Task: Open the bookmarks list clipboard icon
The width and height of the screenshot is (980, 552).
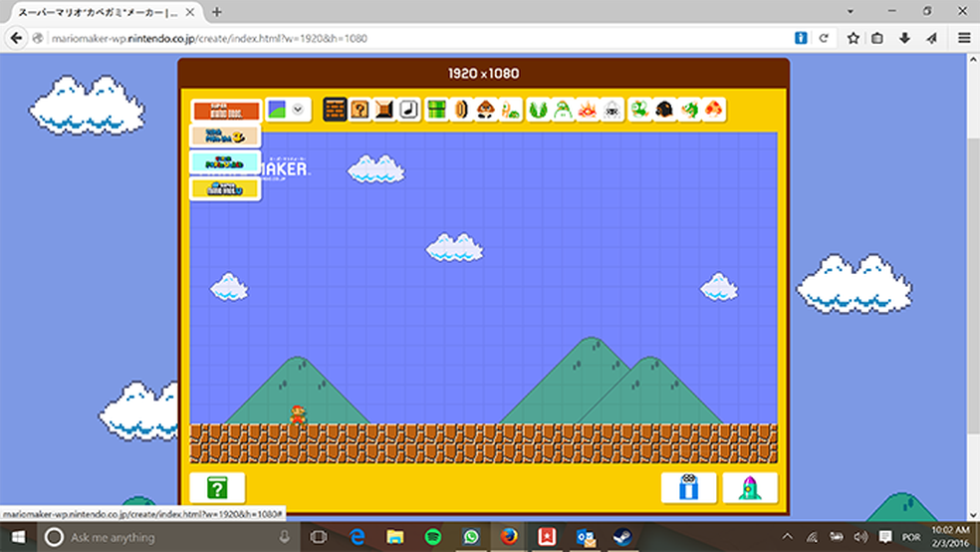Action: pos(877,38)
